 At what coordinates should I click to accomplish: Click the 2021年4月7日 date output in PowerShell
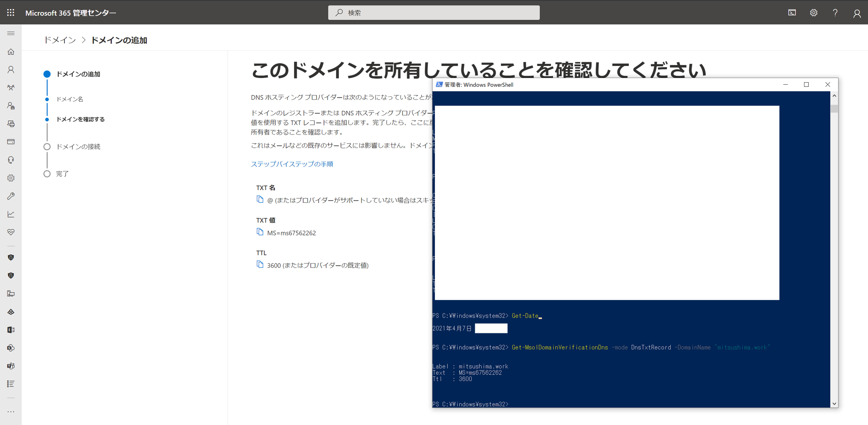click(452, 328)
